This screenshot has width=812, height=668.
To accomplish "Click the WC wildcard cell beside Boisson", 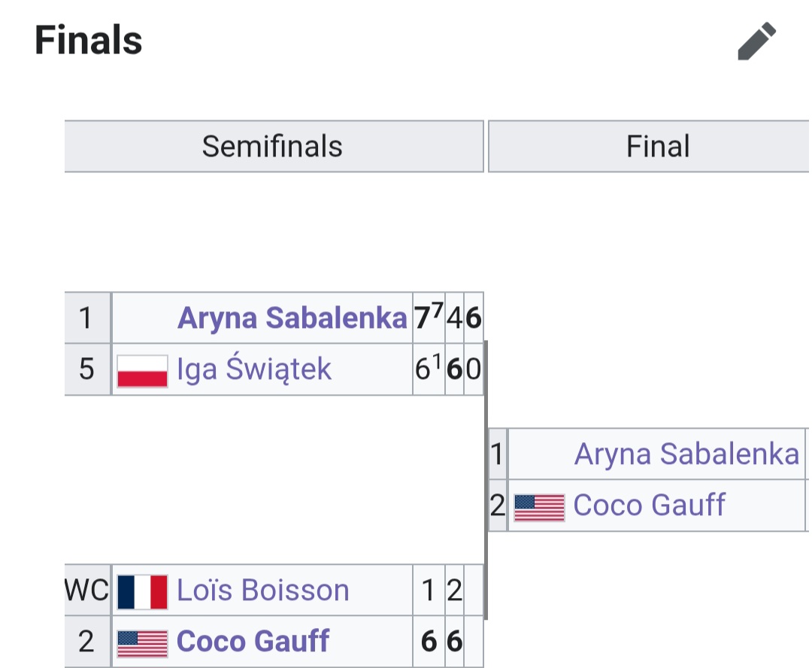I will coord(87,591).
